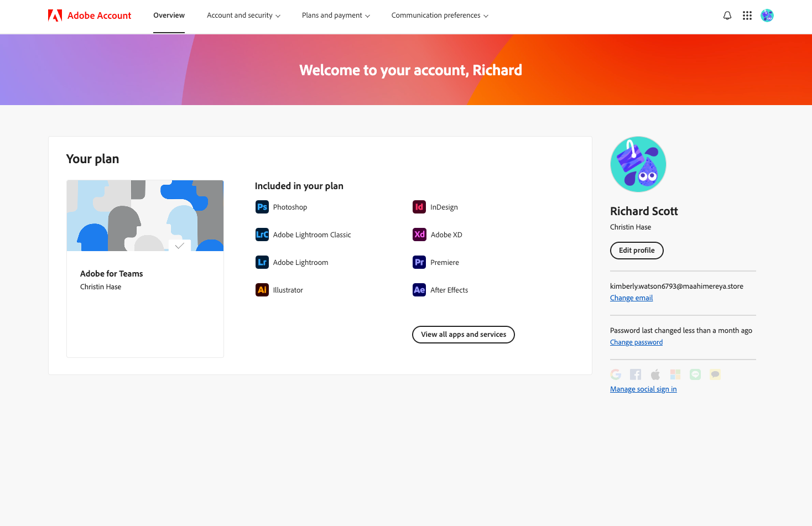
Task: Click the Adobe for Teams title
Action: point(111,274)
